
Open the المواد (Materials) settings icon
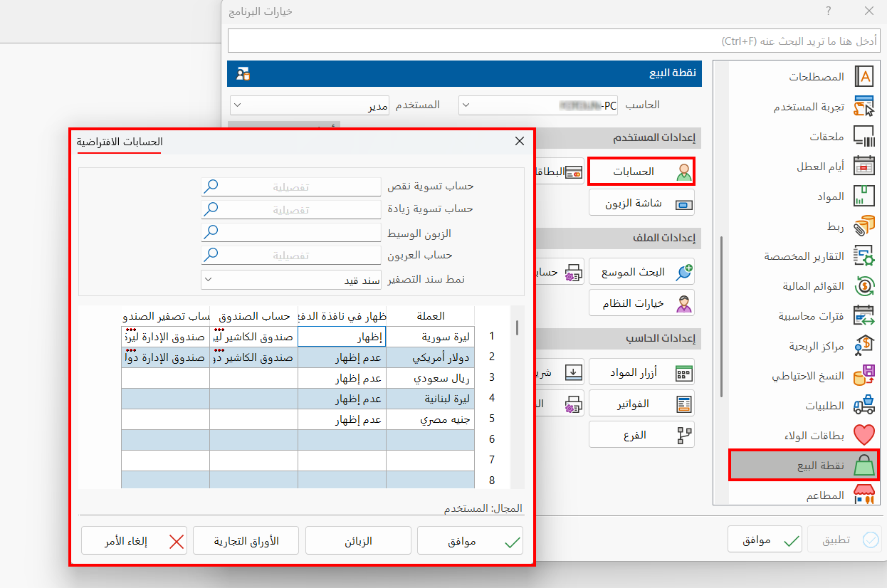click(x=865, y=196)
